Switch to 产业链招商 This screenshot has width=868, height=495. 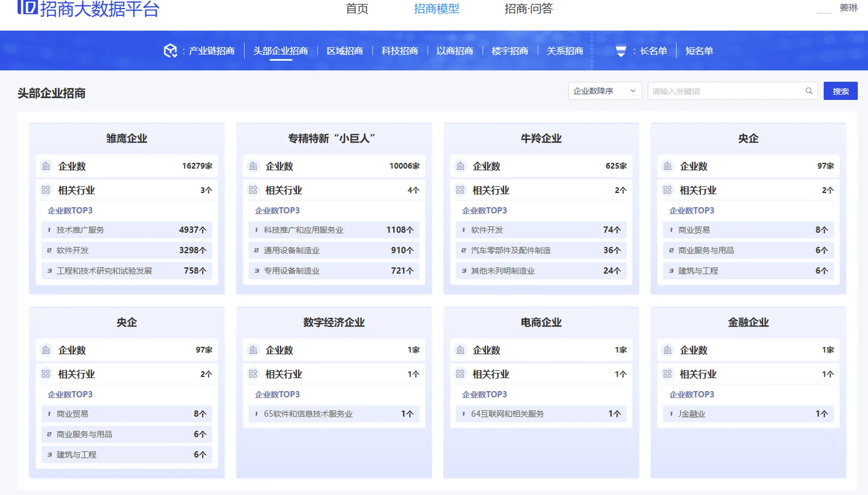(211, 51)
